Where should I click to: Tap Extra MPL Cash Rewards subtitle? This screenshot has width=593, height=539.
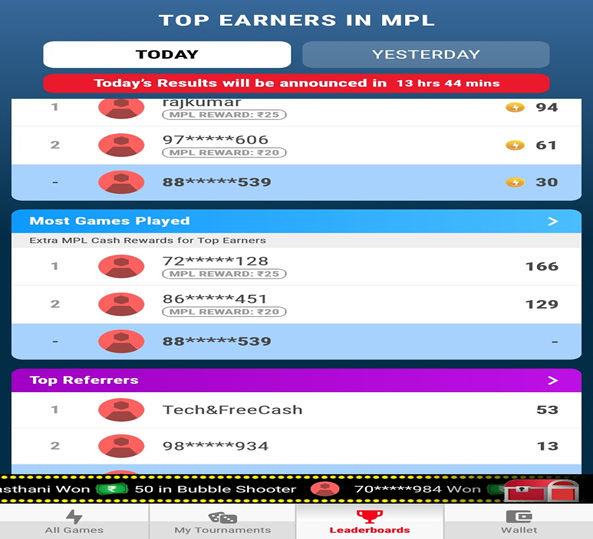[x=147, y=241]
